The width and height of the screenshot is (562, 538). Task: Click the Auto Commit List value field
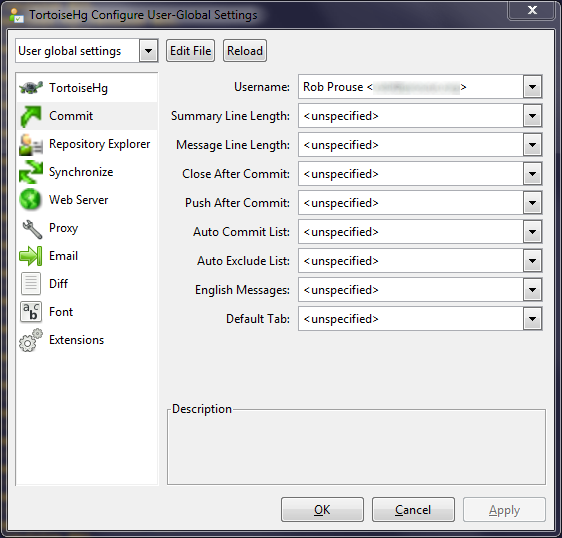(411, 232)
